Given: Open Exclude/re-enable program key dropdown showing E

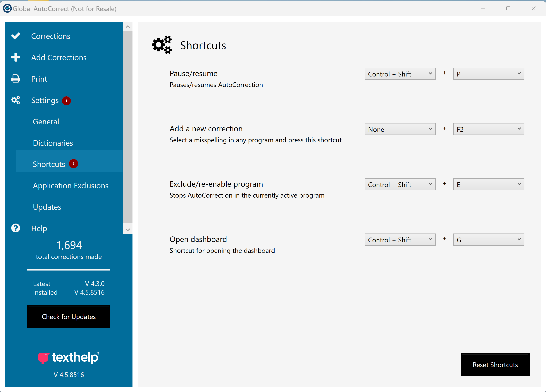Looking at the screenshot, I should pos(488,184).
